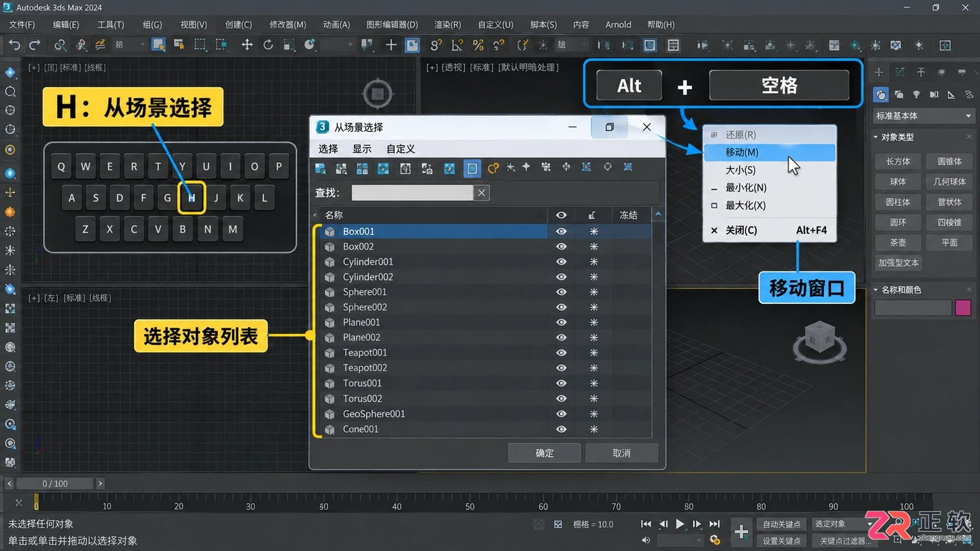Play the animation

(x=680, y=524)
